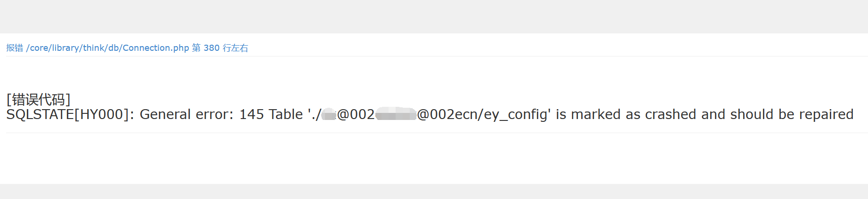This screenshot has height=199, width=868.
Task: Click the longer blurred segment after @002
Action: click(396, 114)
